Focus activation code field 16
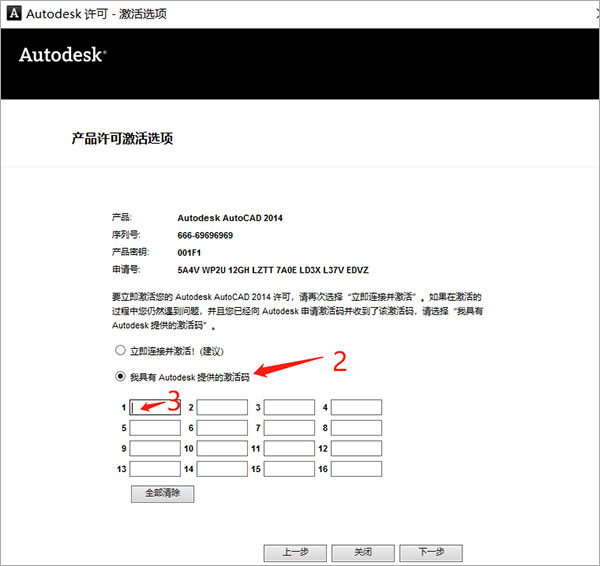 [x=356, y=469]
